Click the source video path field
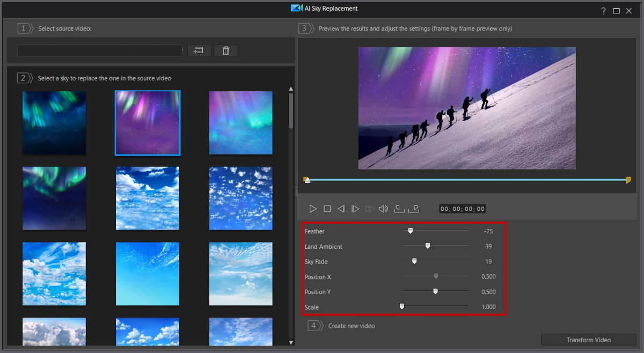This screenshot has width=644, height=353. pos(99,50)
